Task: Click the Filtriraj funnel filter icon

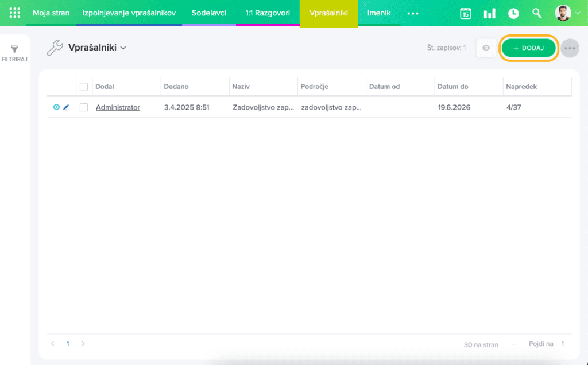Action: point(15,50)
